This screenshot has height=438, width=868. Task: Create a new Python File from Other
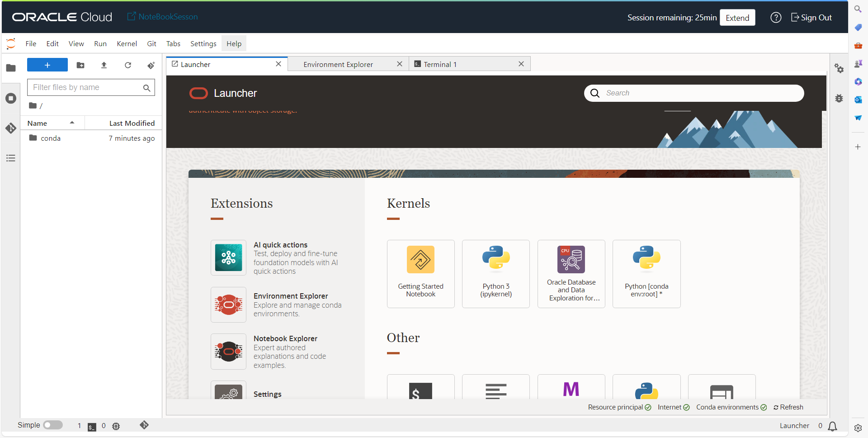646,387
